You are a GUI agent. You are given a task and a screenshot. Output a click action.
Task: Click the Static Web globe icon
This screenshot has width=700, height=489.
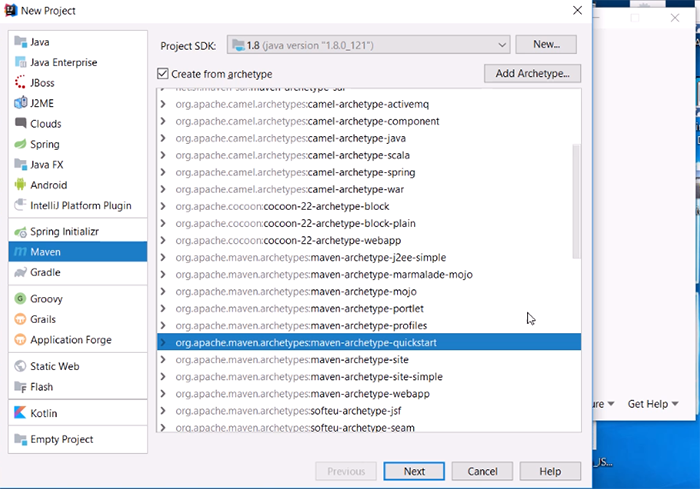pos(21,366)
